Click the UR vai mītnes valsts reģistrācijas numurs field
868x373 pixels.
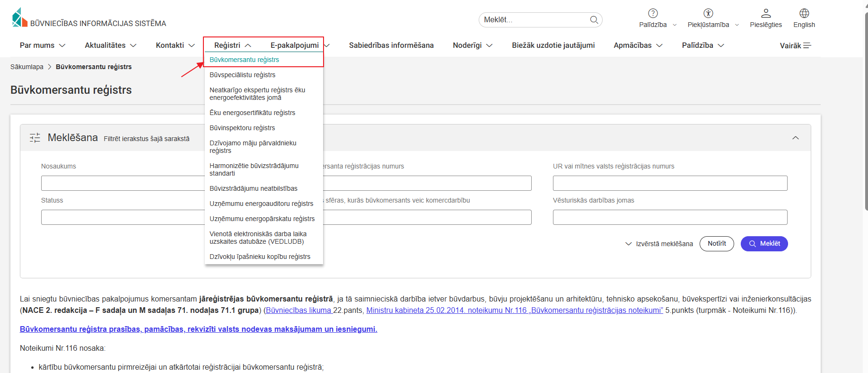[x=670, y=183]
